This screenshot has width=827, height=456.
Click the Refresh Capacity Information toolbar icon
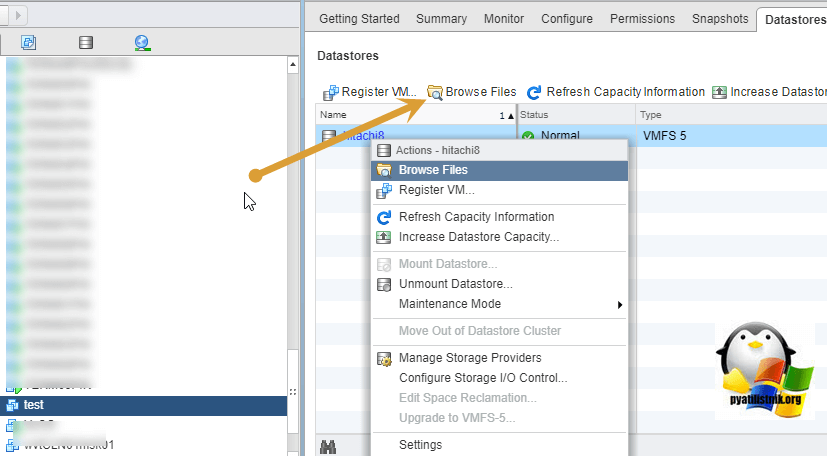534,92
